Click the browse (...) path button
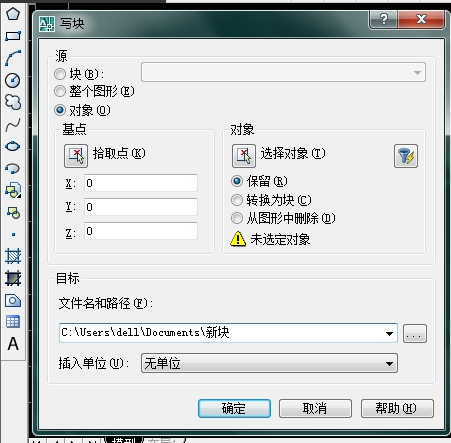The height and width of the screenshot is (443, 451). (x=415, y=333)
